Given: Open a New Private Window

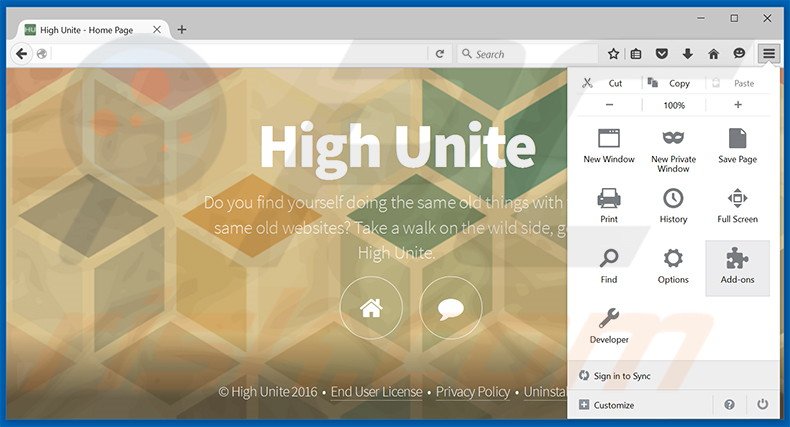Looking at the screenshot, I should 673,150.
